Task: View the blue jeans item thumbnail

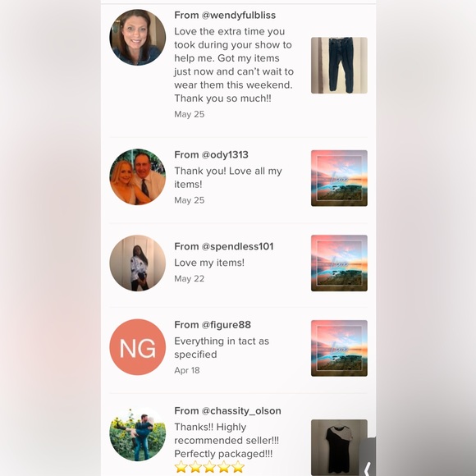Action: (339, 66)
